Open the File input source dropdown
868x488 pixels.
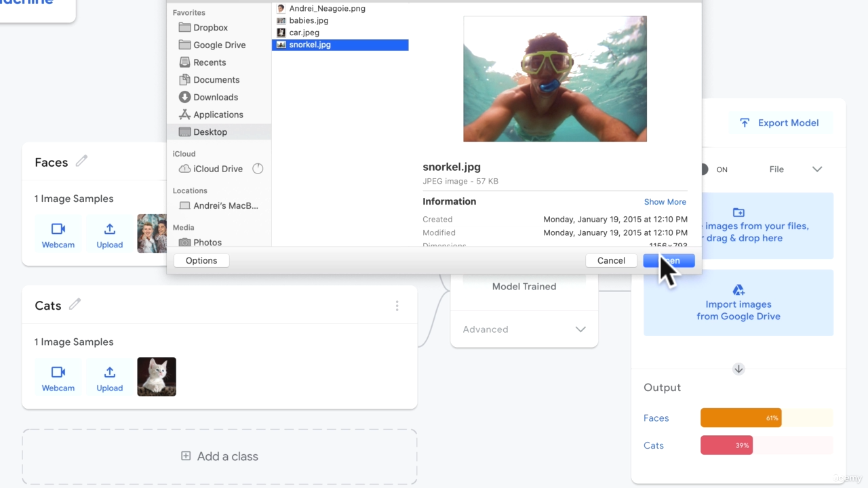[795, 169]
